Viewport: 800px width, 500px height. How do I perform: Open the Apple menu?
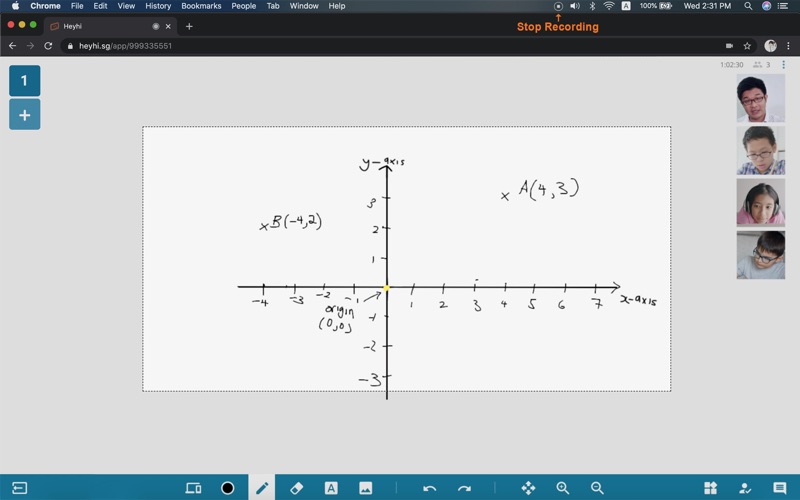coord(15,6)
